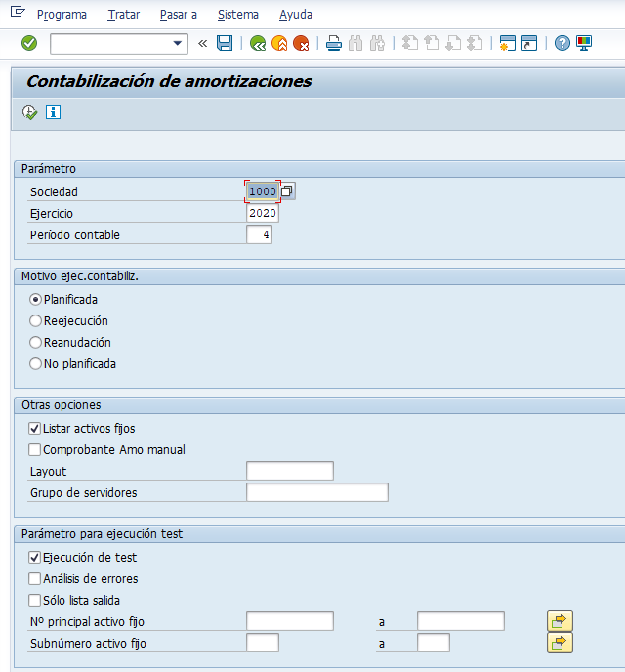
Task: Click the Grupo de servidores input field
Action: [x=317, y=492]
